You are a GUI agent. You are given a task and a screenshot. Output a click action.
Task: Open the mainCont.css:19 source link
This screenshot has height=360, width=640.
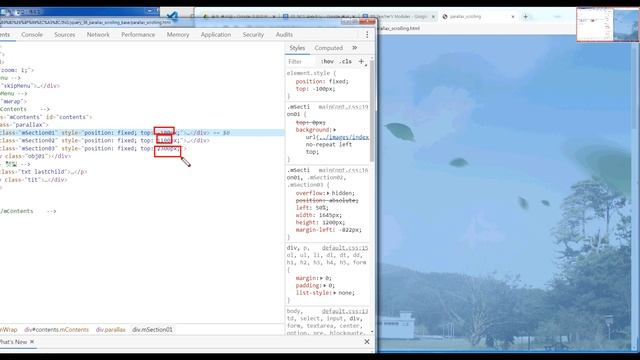[x=343, y=107]
